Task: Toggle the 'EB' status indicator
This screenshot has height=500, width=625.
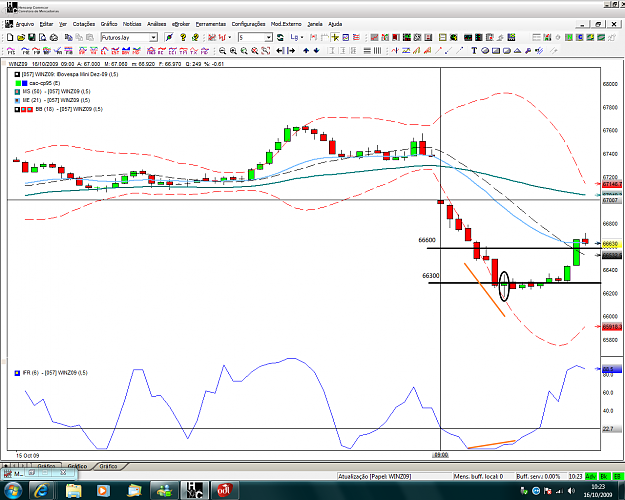Action: point(617,476)
